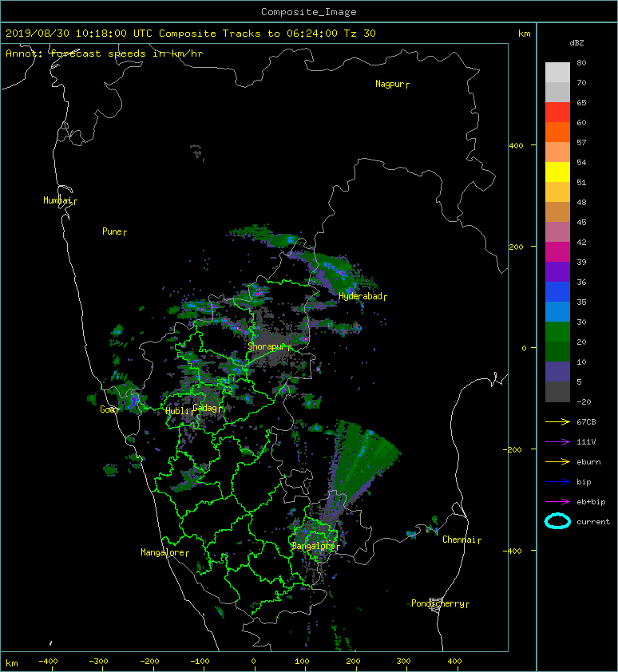Click the Gadag city label
Image resolution: width=618 pixels, height=672 pixels.
[x=205, y=408]
